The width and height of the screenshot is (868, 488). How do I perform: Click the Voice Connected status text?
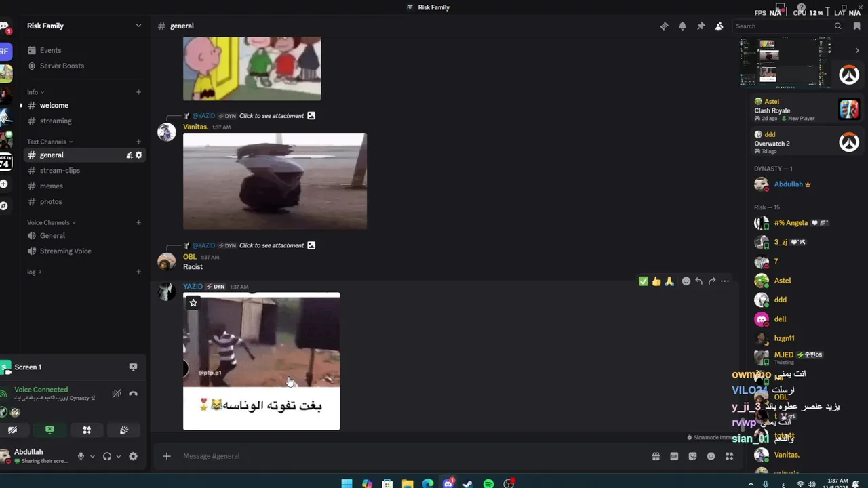[41, 390]
